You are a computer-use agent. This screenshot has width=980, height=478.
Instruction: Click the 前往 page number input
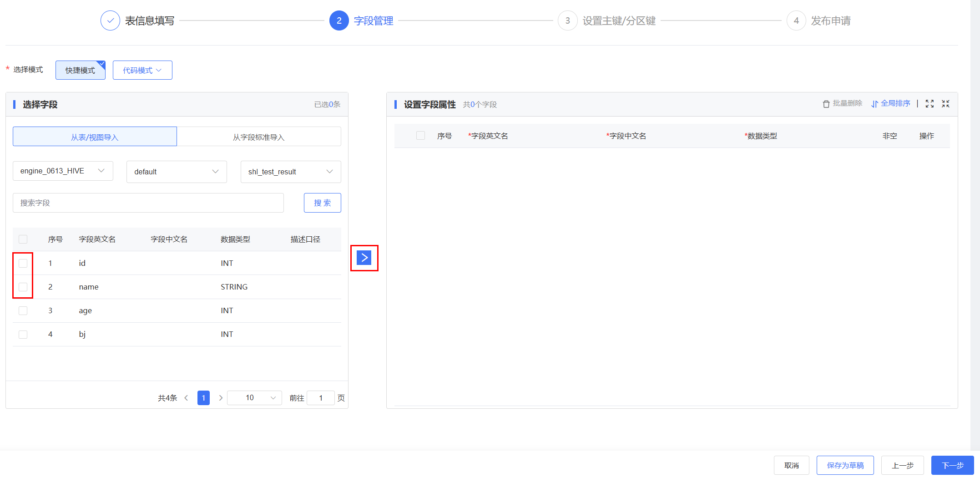click(321, 398)
